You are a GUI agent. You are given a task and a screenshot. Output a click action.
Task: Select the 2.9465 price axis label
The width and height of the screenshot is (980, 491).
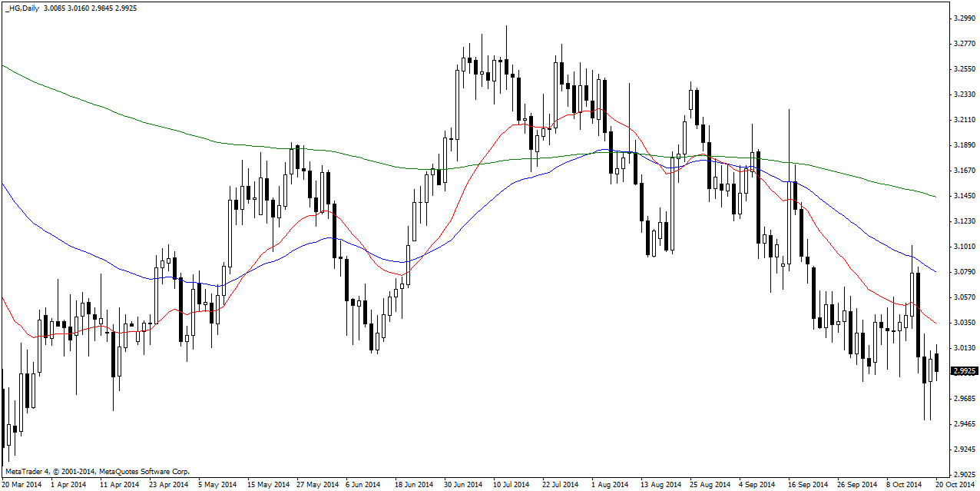pos(965,424)
